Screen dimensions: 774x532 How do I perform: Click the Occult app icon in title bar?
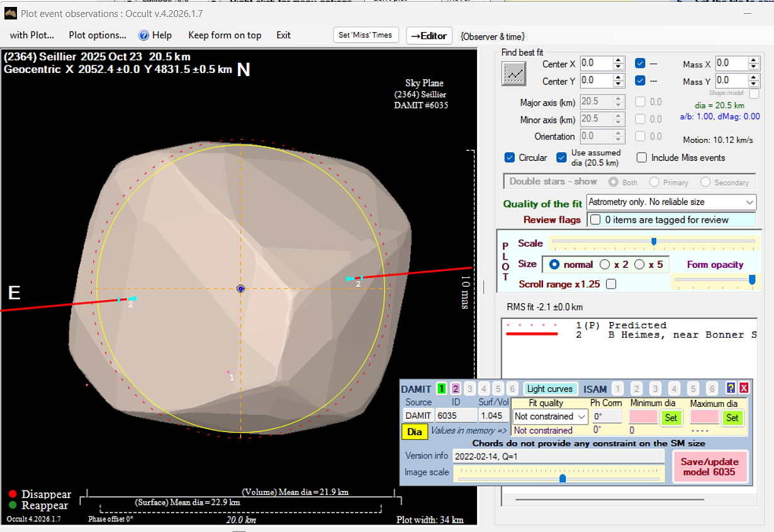pyautogui.click(x=10, y=13)
